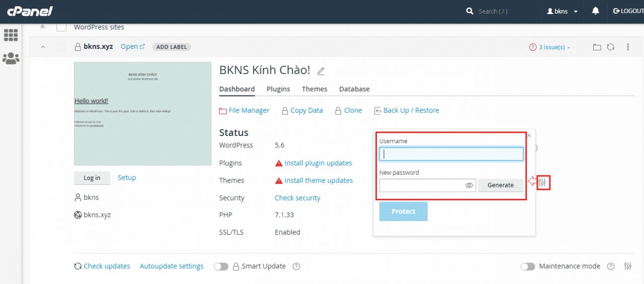The height and width of the screenshot is (284, 644).
Task: Click the site preview thumbnail
Action: [x=142, y=114]
